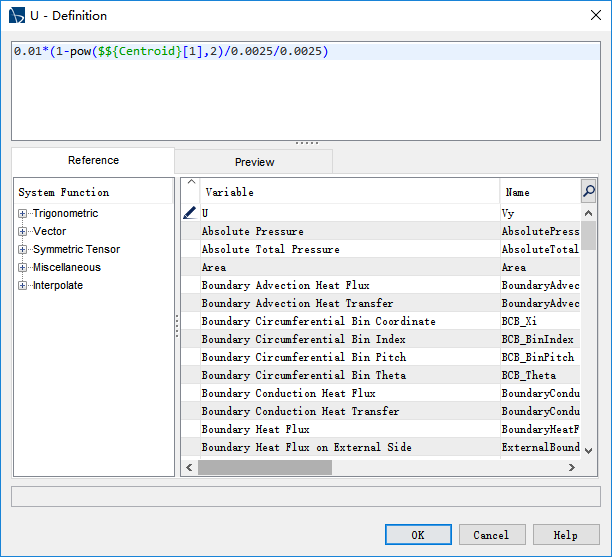The image size is (612, 557).
Task: Expand the Interpolate function group
Action: [23, 286]
